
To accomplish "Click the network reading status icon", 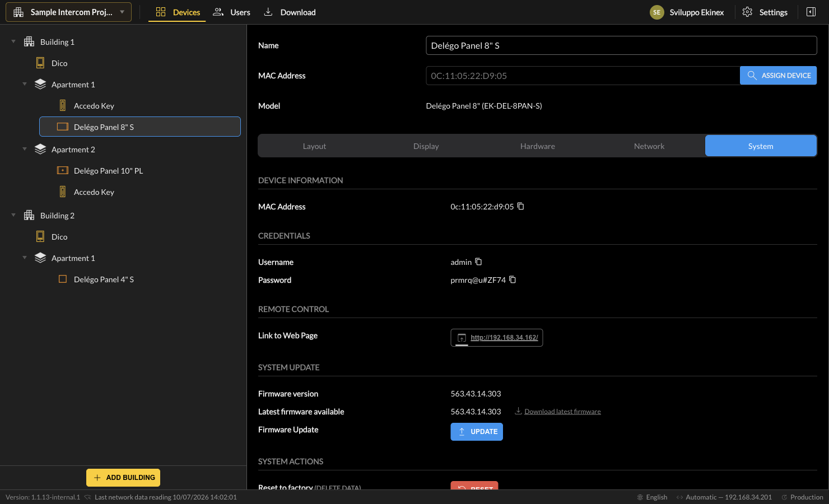I will click(87, 497).
